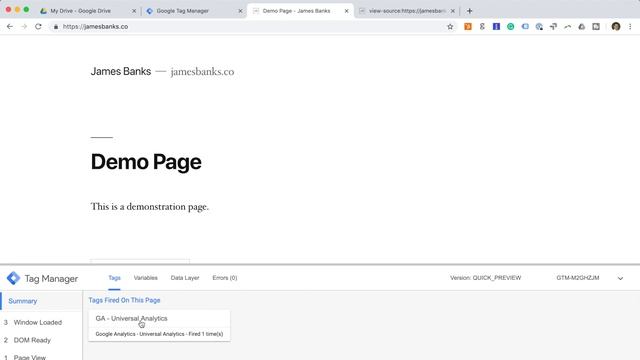The image size is (640, 360).
Task: Open the green circular extension
Action: pos(511,27)
